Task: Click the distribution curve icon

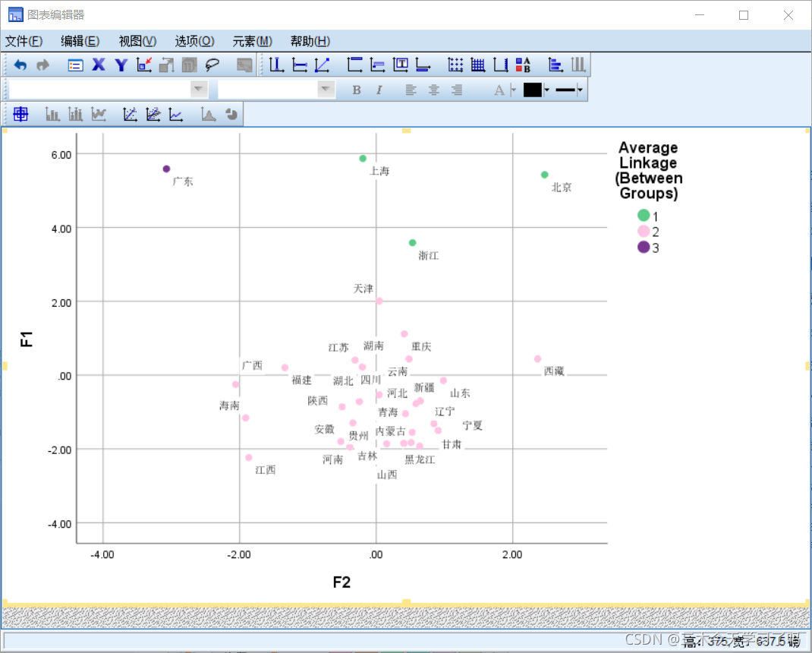Action: 208,114
